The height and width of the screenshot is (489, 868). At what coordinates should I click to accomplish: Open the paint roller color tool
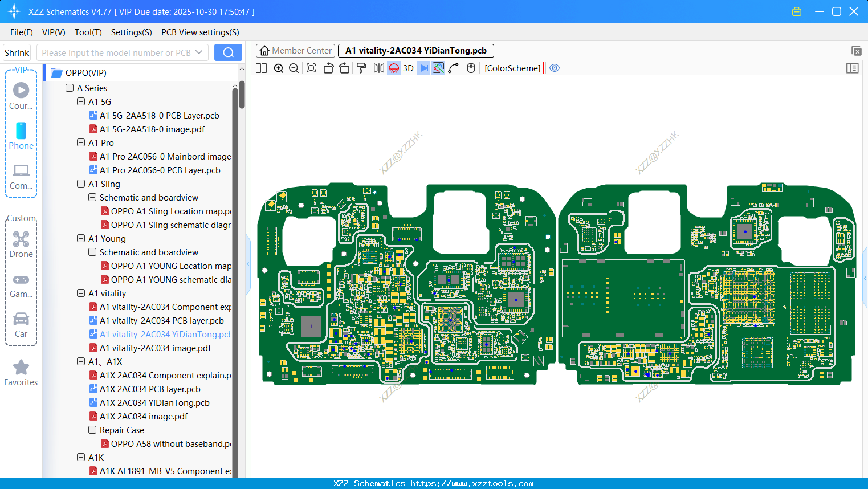point(361,68)
